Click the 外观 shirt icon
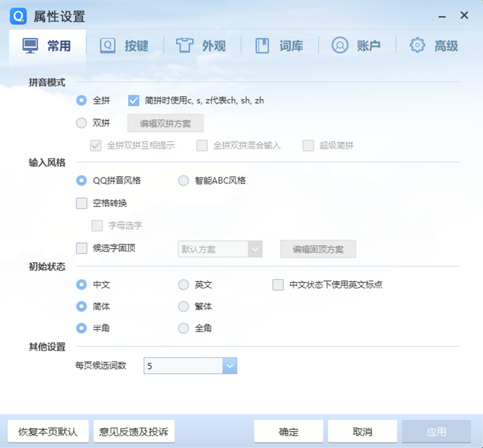The width and height of the screenshot is (483, 448). point(184,45)
